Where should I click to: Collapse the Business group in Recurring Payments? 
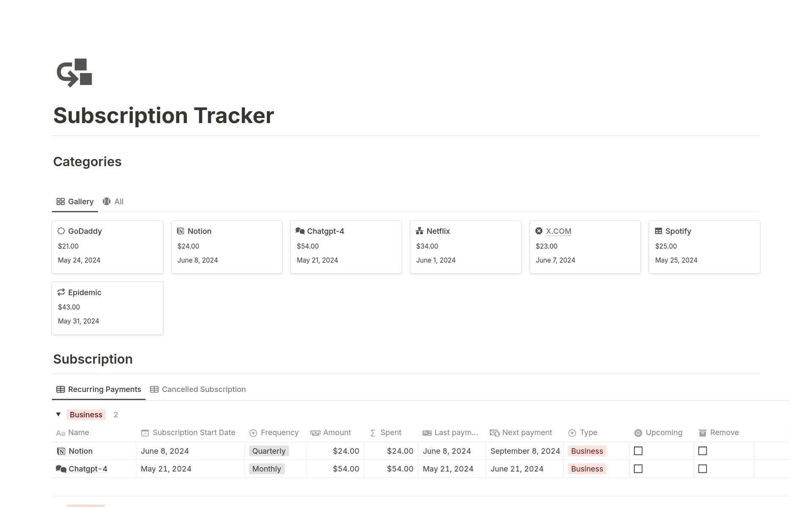click(58, 414)
